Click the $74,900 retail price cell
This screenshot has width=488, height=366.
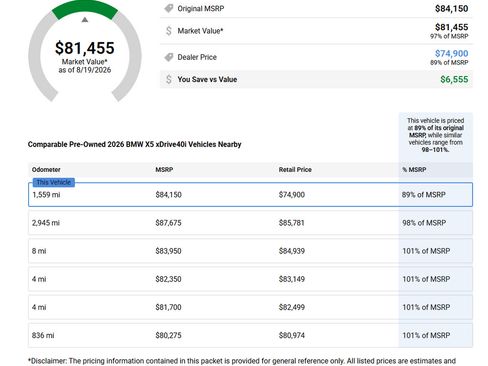point(292,195)
